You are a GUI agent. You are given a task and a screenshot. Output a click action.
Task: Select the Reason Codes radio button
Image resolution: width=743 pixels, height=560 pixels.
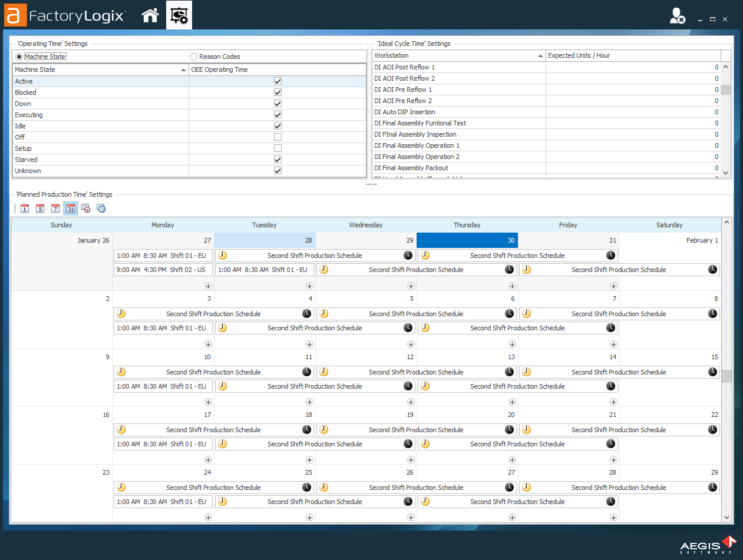click(x=194, y=57)
